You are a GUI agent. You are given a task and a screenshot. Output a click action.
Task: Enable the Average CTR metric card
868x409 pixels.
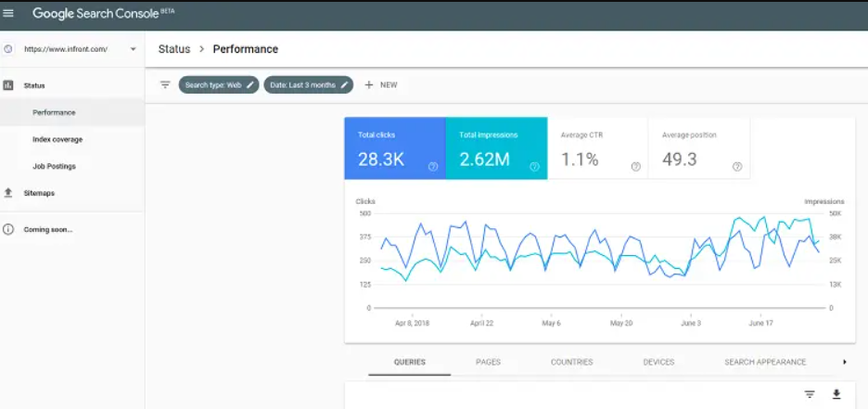pos(596,148)
